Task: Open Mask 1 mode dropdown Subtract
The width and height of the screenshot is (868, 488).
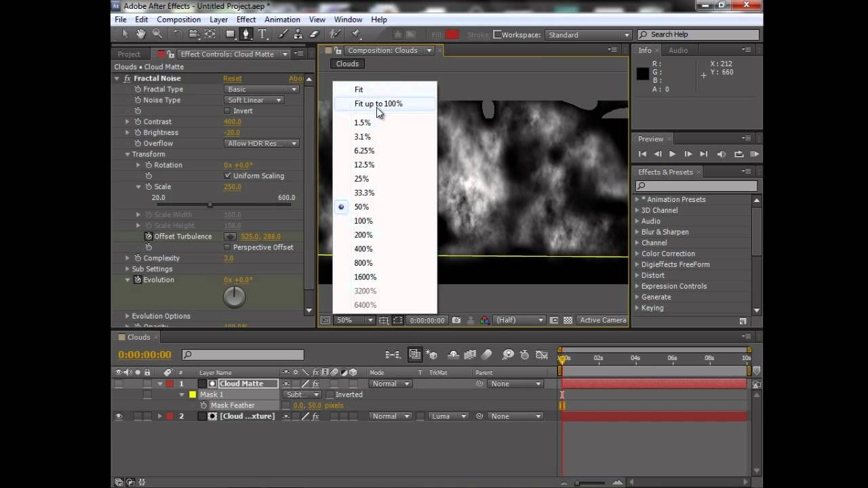Action: coord(302,394)
